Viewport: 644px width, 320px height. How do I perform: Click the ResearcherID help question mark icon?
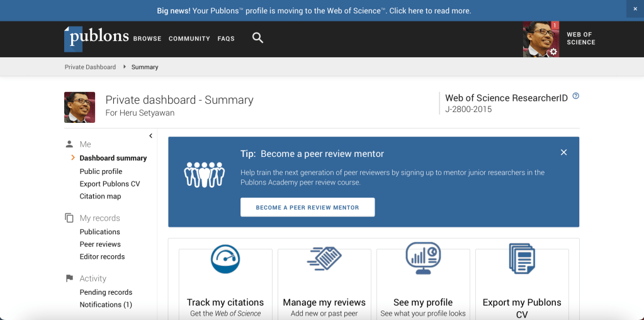pyautogui.click(x=575, y=96)
